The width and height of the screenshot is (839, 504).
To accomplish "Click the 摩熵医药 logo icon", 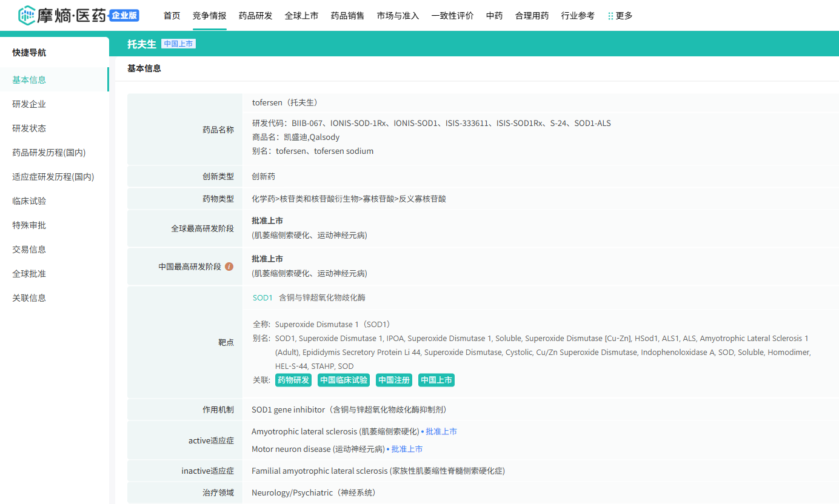I will 27,16.
